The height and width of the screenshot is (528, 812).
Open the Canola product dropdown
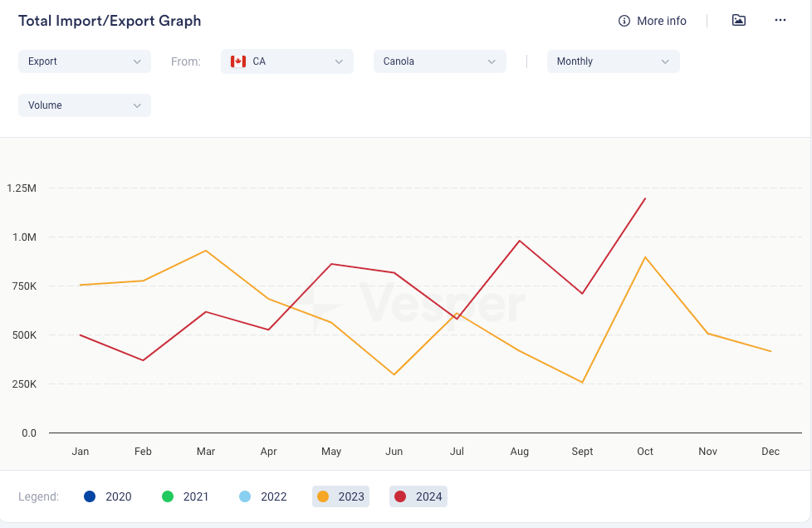(x=439, y=61)
